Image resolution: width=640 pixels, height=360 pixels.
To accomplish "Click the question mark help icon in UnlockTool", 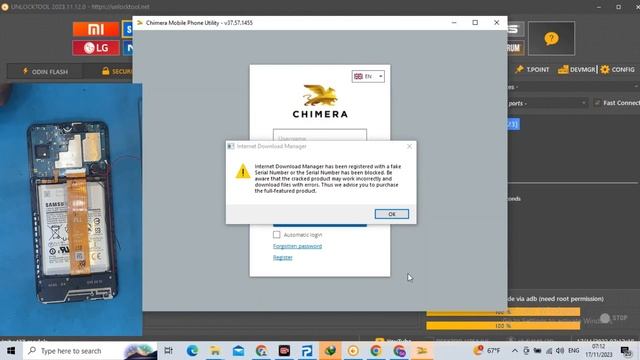I will [551, 39].
